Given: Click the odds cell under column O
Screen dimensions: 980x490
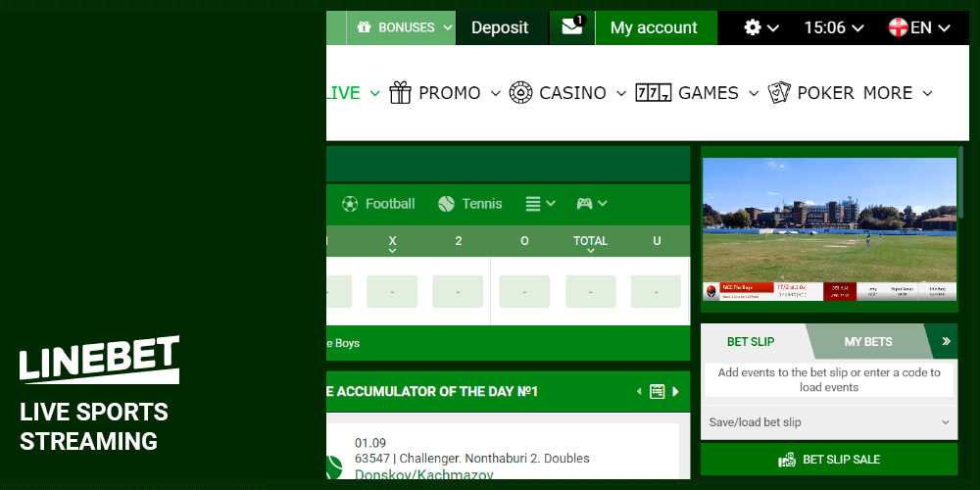Looking at the screenshot, I should pos(523,291).
